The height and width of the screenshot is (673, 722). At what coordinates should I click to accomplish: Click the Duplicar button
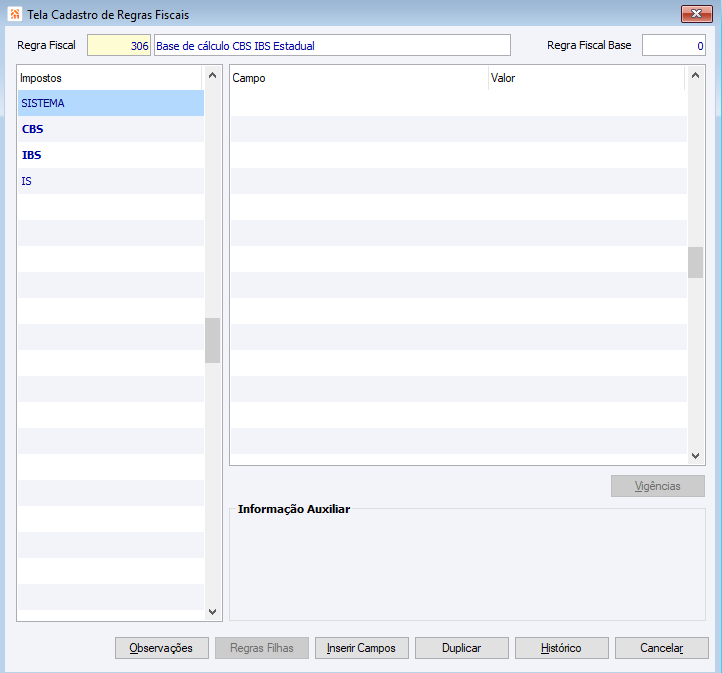(462, 648)
